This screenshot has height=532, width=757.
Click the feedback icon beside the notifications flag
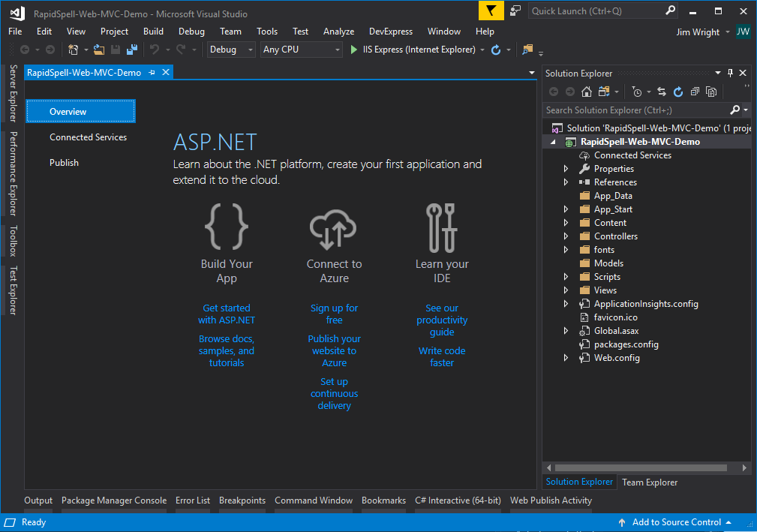[x=515, y=11]
